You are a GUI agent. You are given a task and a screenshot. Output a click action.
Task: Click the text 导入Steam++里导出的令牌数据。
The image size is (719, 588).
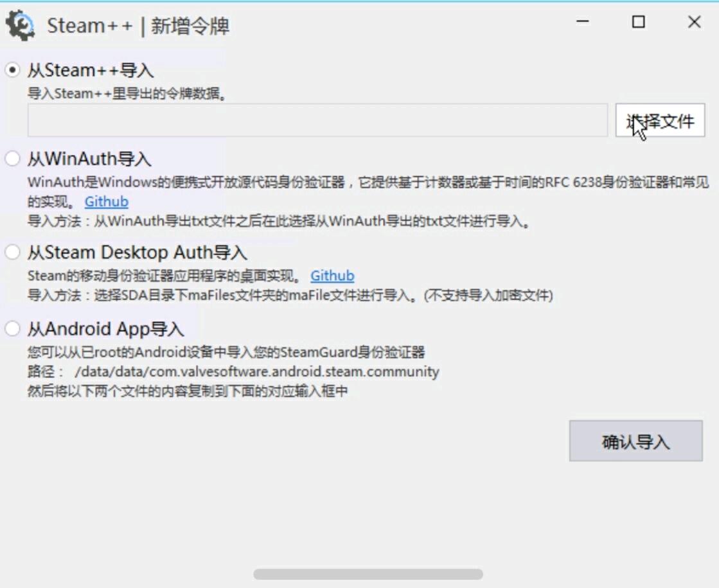127,94
